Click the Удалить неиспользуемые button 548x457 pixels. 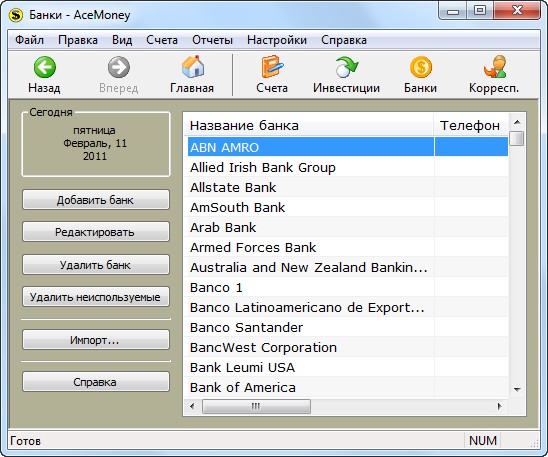[96, 297]
